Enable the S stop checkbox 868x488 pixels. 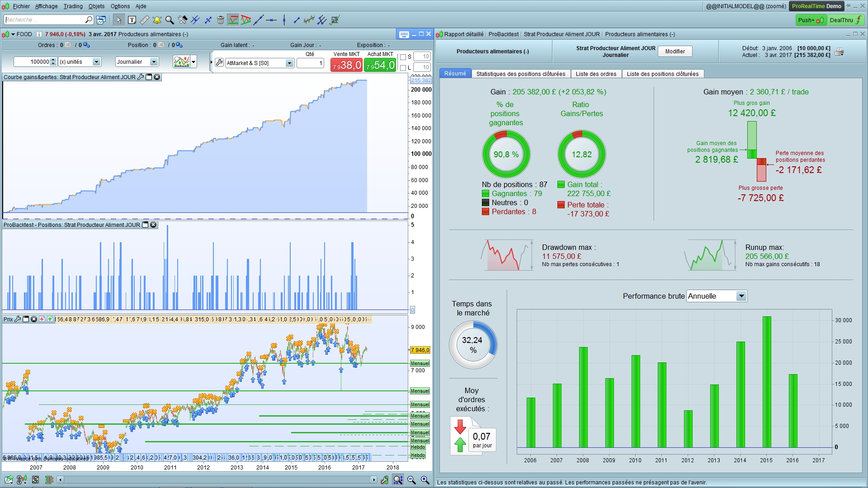coord(403,57)
